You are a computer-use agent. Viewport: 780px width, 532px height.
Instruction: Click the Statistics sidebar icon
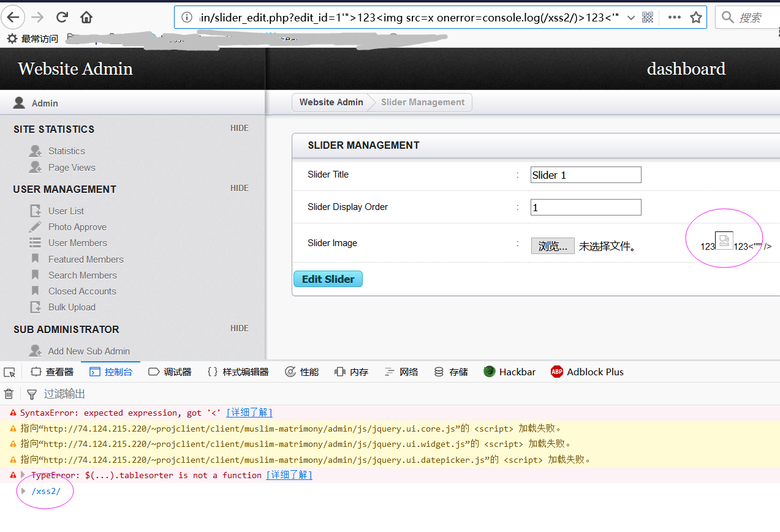point(36,151)
